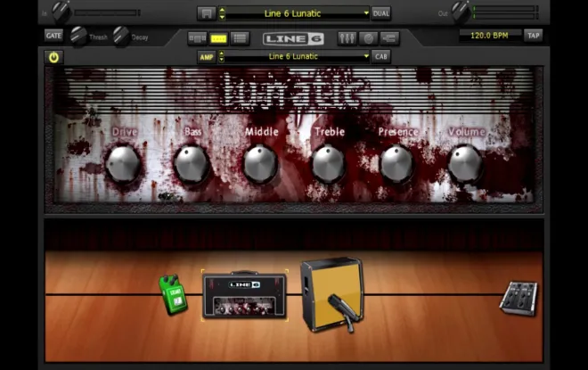Select the yellow panel view icon
The width and height of the screenshot is (588, 370).
(x=218, y=38)
